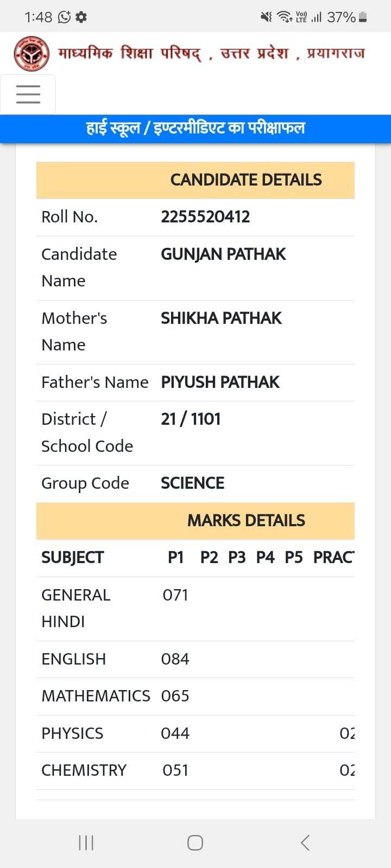Tap the muted sound status icon
The width and height of the screenshot is (391, 868).
(266, 17)
